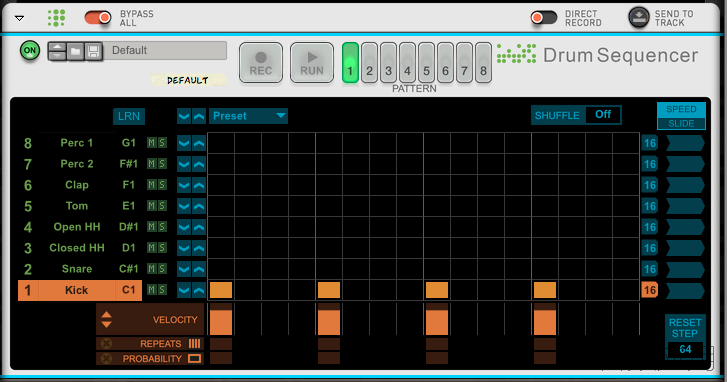Screen dimensions: 727x382
Task: Select pattern 3
Action: [x=389, y=63]
